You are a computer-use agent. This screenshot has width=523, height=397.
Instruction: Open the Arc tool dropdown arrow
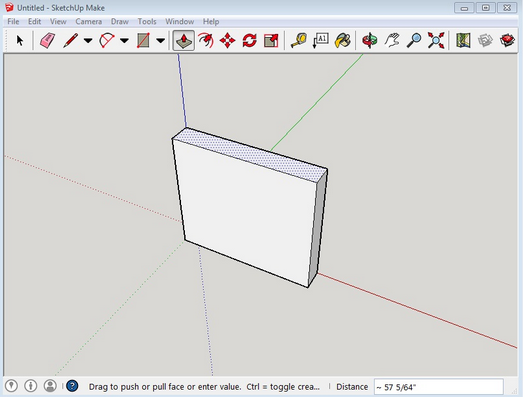pos(124,41)
